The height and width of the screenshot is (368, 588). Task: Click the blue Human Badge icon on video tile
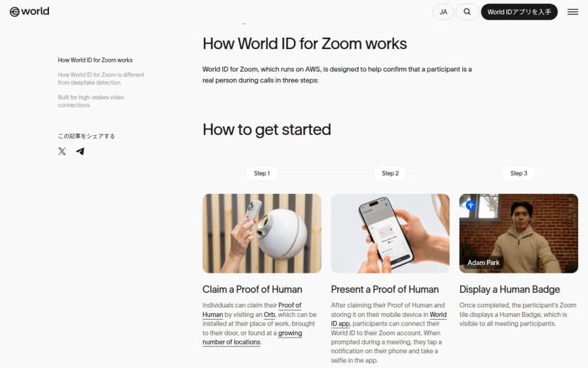point(471,205)
